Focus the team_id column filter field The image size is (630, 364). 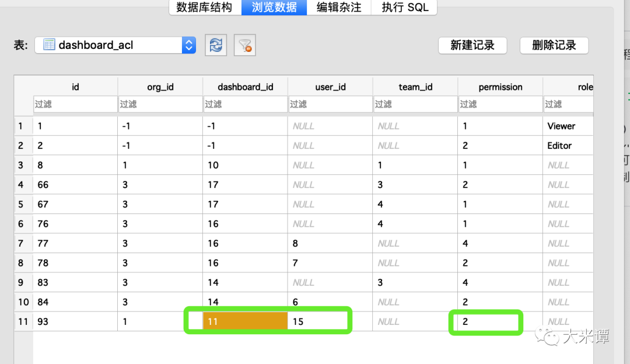click(415, 104)
